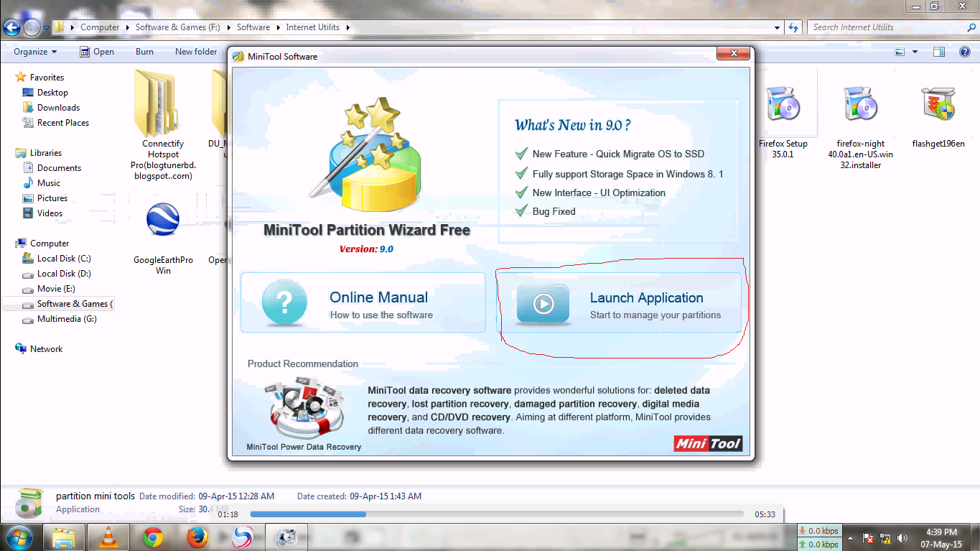Expand the recent pages dropdown arrow
Image resolution: width=980 pixels, height=551 pixels.
pos(46,28)
